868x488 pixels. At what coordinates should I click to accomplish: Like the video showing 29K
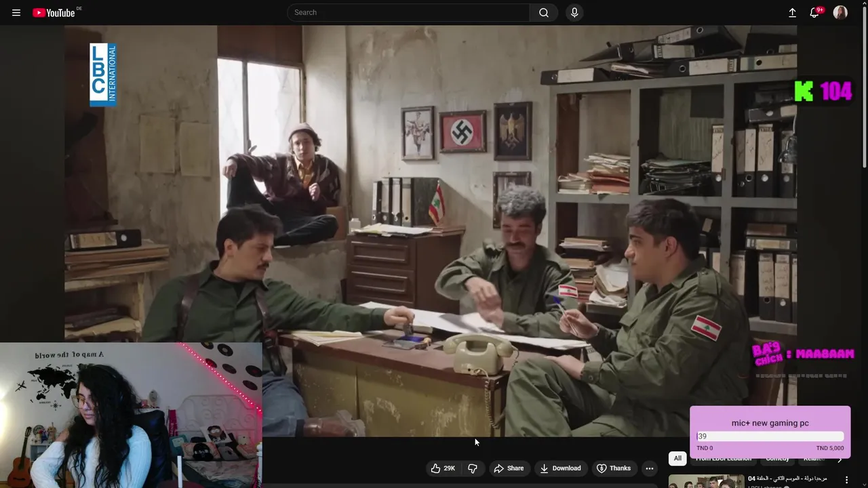(x=443, y=468)
